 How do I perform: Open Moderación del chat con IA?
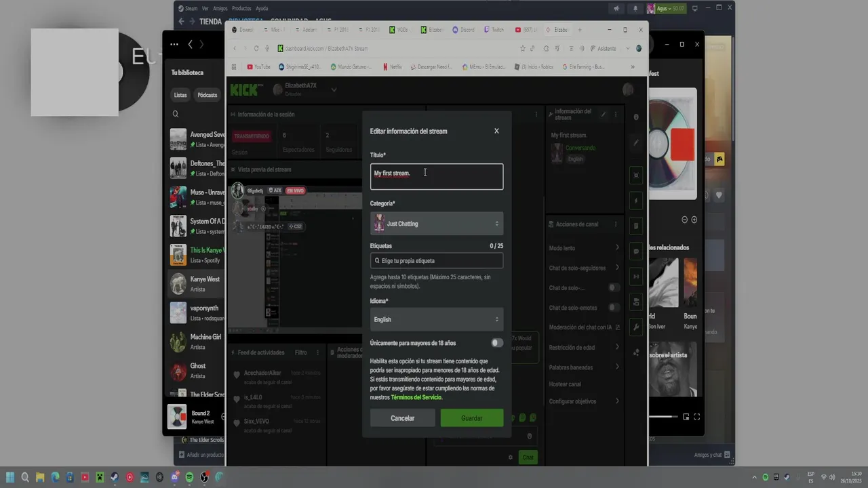585,327
